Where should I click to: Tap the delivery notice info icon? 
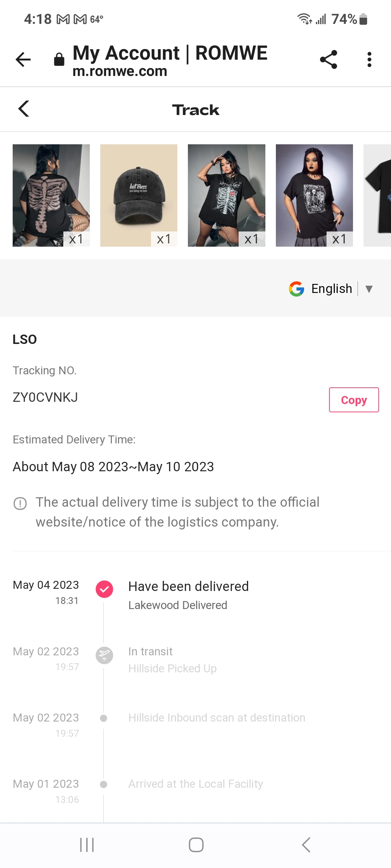point(20,503)
